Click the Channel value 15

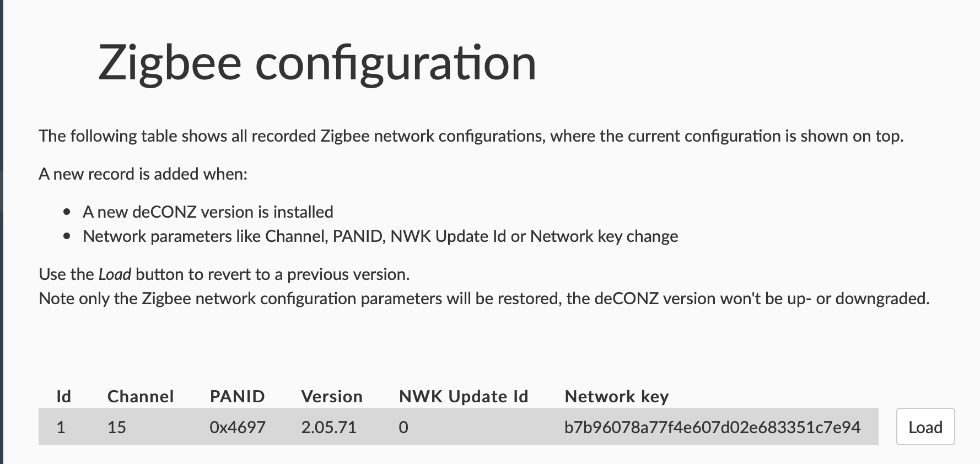click(x=117, y=427)
